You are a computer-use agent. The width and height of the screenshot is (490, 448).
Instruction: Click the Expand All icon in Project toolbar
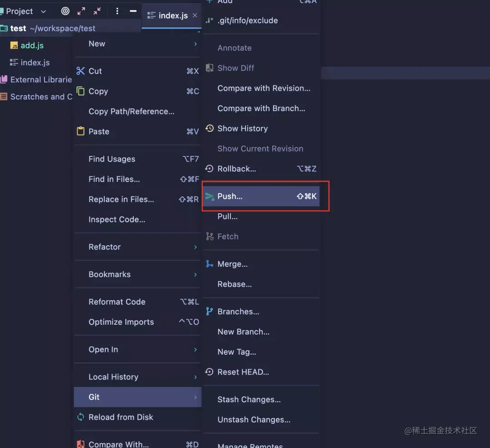[81, 11]
